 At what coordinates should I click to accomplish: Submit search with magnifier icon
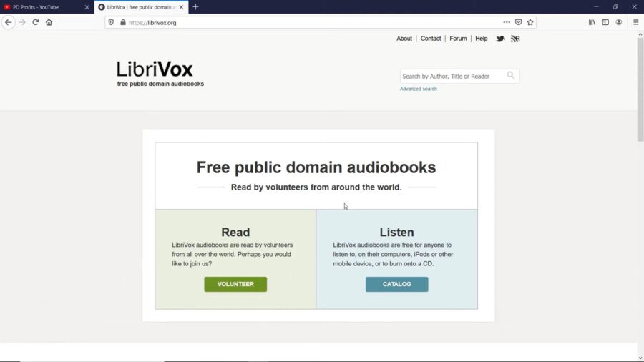coord(510,76)
